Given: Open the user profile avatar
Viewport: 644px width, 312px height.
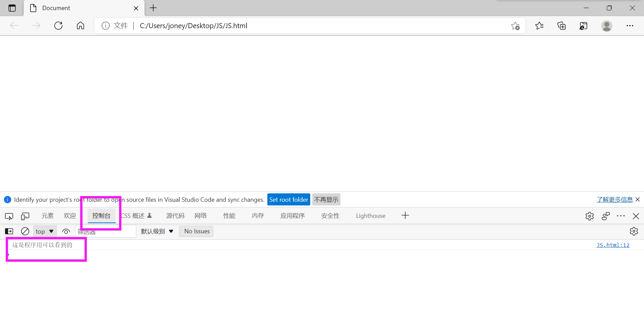Looking at the screenshot, I should [607, 26].
